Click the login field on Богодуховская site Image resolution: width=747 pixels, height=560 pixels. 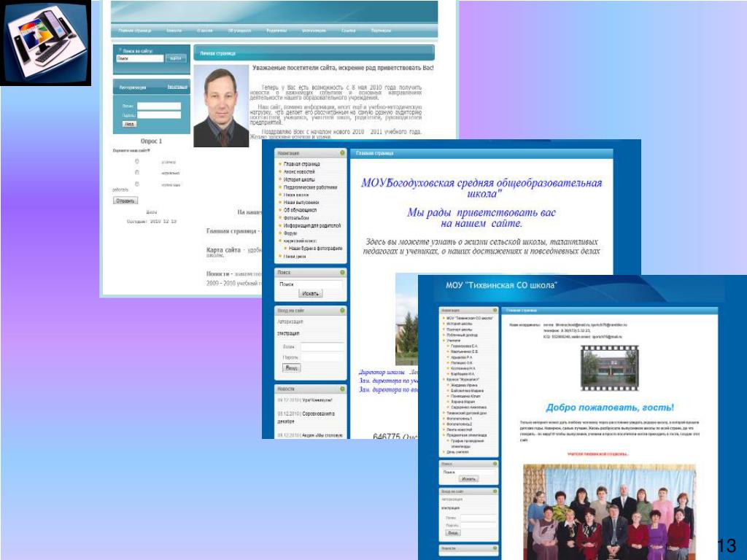click(322, 346)
